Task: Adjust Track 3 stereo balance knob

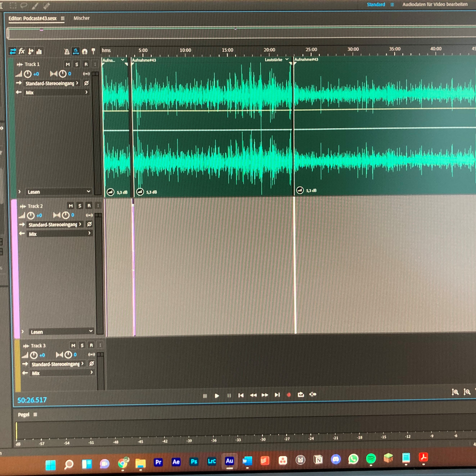Action: pyautogui.click(x=68, y=355)
